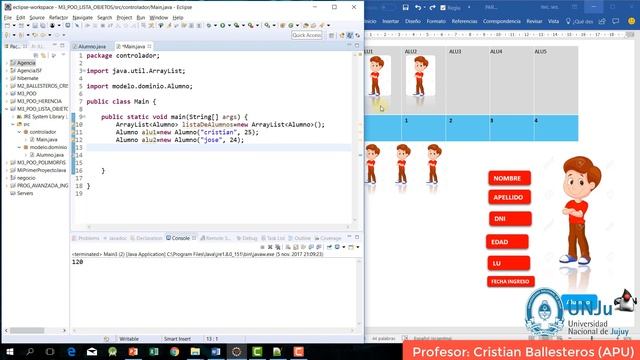
Task: Open the Run button dropdown arrow
Action: pos(229,25)
